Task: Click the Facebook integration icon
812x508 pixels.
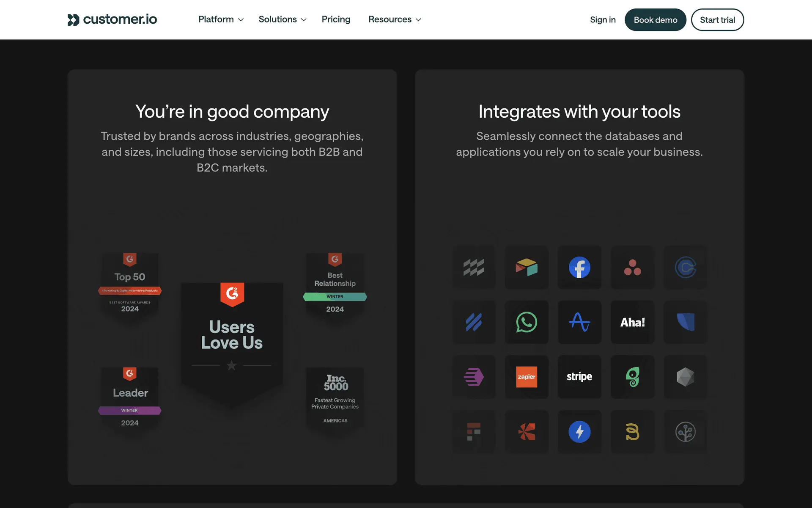Action: click(579, 268)
